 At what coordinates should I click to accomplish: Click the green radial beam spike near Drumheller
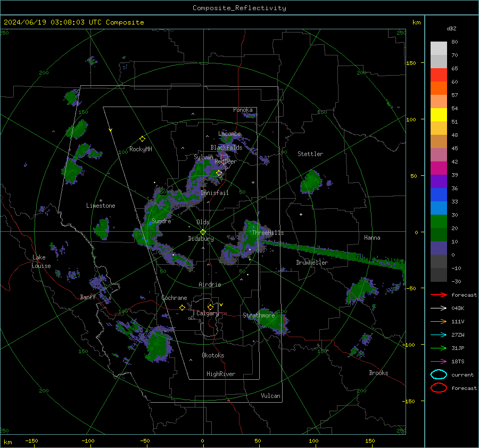[x=333, y=253]
